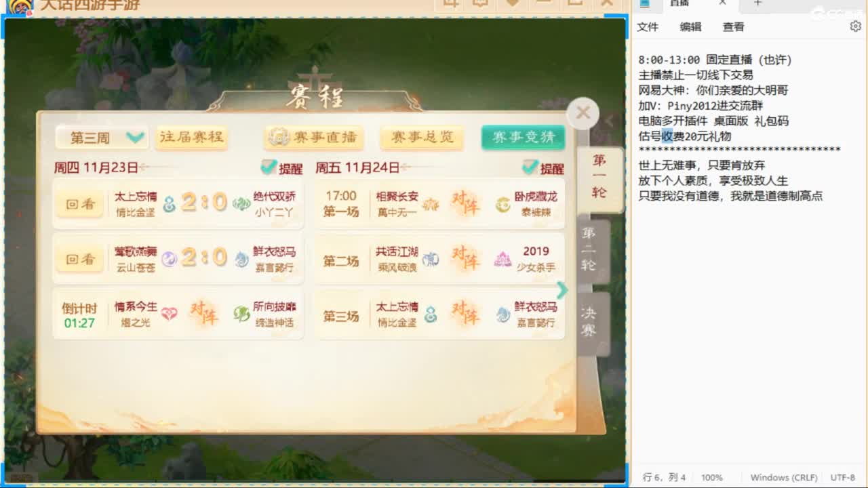Click 大话西游手游 window title

click(90, 5)
